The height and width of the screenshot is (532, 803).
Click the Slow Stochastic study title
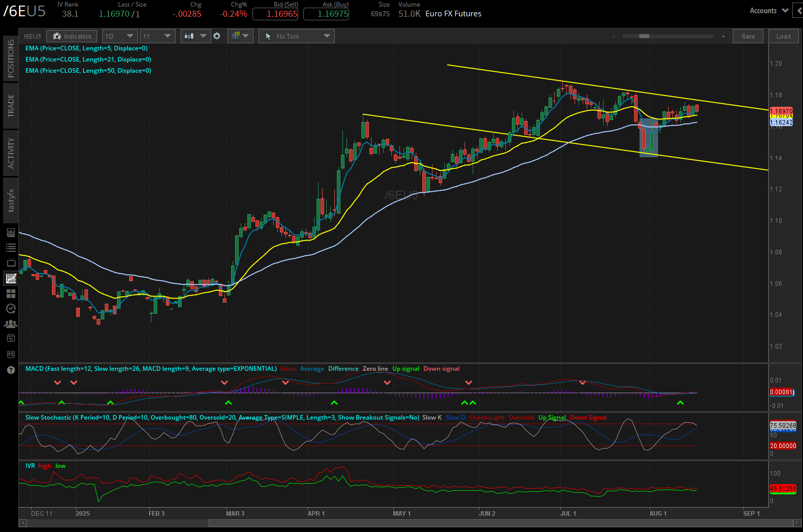point(222,418)
